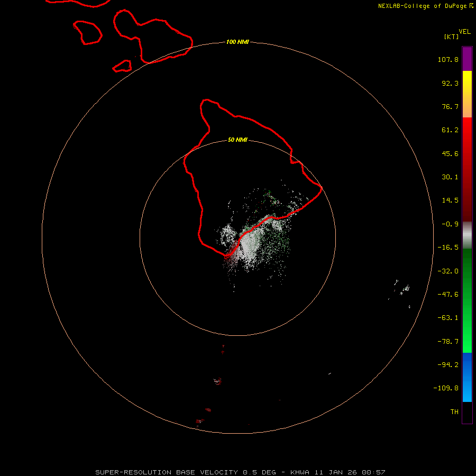Click the gray segment of the velocity scale
The width and height of the screenshot is (476, 476).
(x=467, y=235)
